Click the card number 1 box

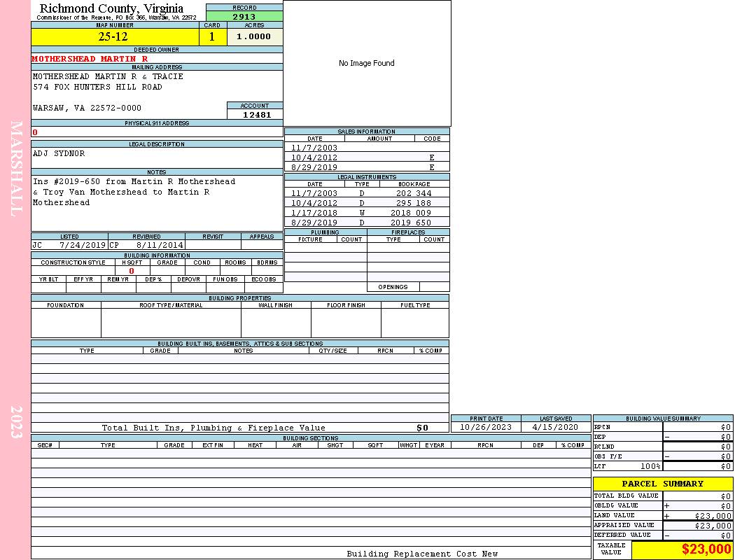pos(212,37)
